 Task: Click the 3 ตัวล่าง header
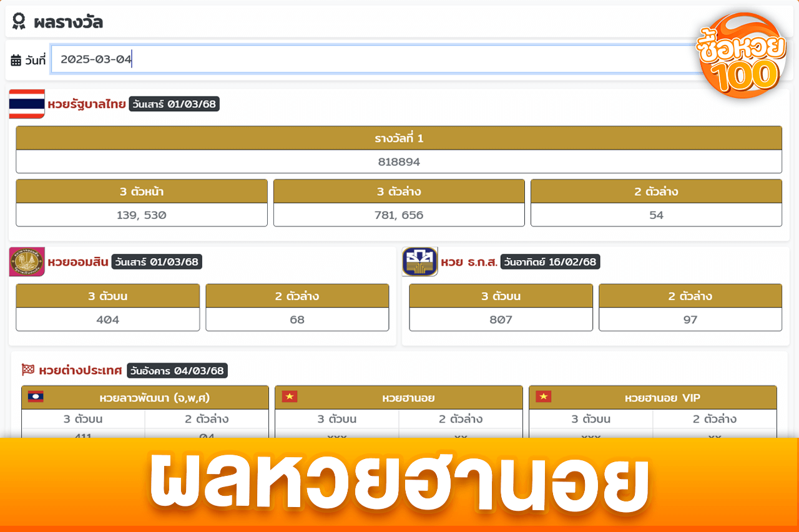coord(399,191)
